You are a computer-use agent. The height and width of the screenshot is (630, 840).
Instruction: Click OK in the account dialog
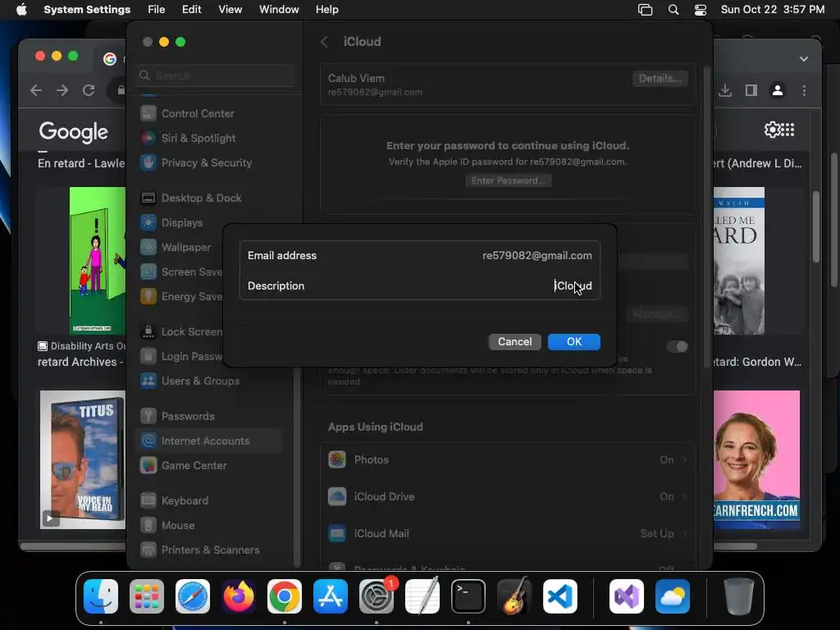pyautogui.click(x=573, y=342)
